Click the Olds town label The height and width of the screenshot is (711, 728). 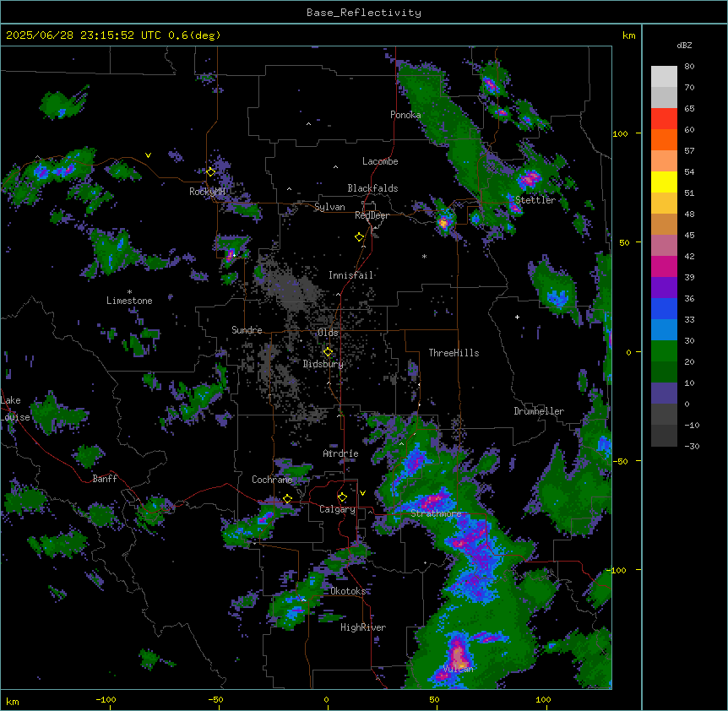tap(328, 333)
